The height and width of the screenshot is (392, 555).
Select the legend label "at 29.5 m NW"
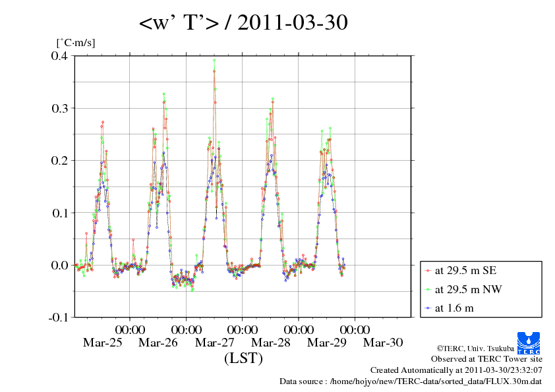(468, 289)
